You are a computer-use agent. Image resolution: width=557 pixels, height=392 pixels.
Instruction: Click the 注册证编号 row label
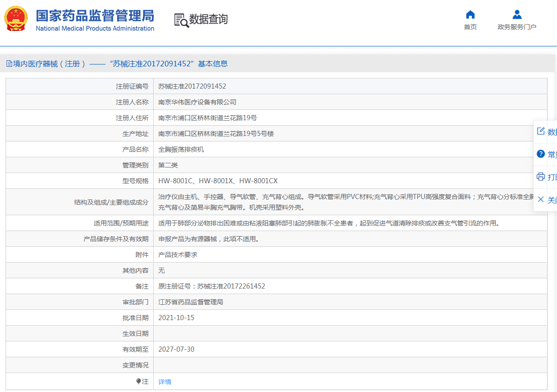[132, 86]
